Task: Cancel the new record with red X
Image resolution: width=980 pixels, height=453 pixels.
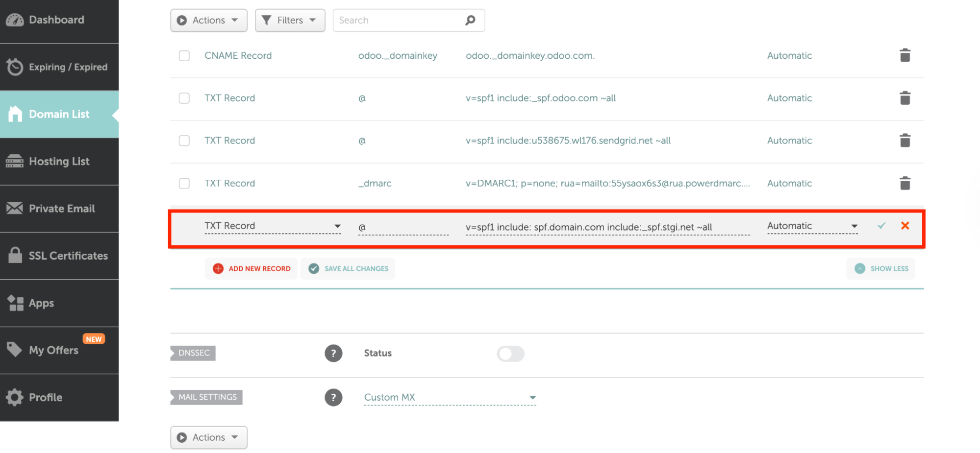Action: (905, 226)
